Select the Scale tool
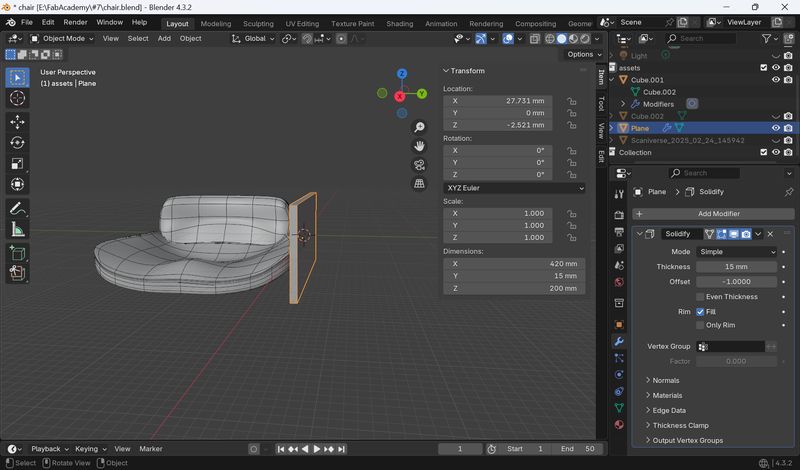 pos(17,163)
